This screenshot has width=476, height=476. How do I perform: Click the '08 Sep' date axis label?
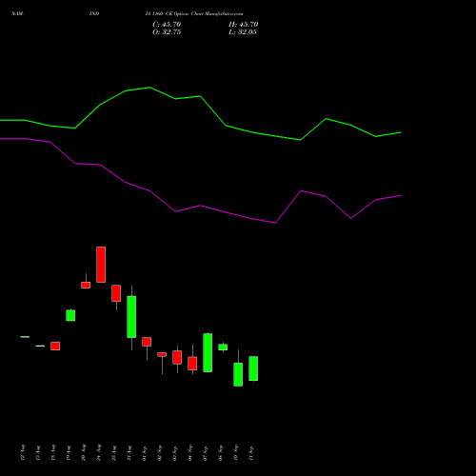tap(221, 453)
